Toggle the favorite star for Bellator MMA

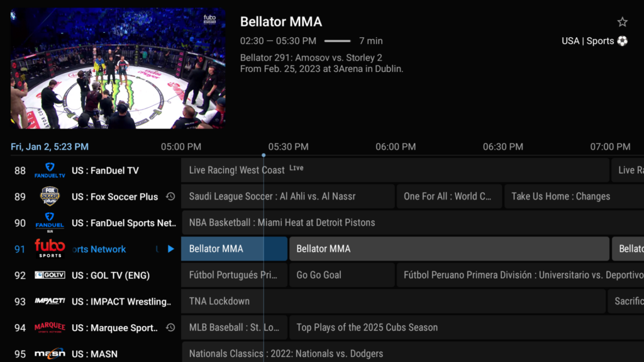tap(622, 22)
